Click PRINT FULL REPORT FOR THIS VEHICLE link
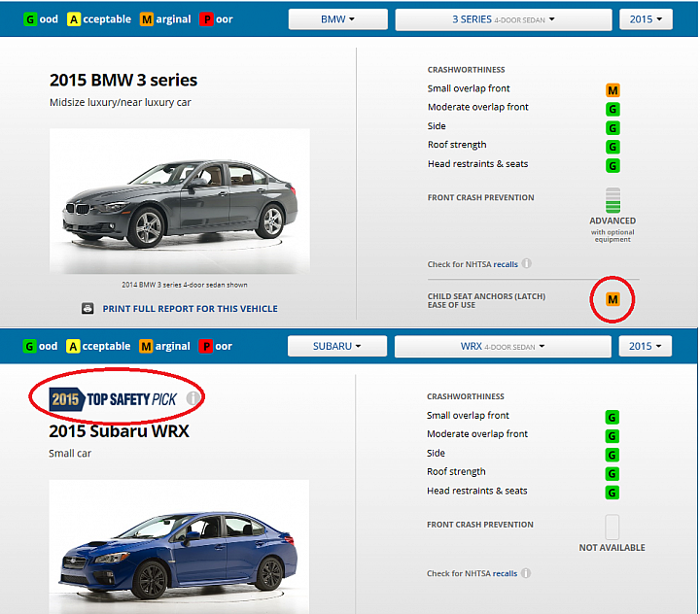Viewport: 700px width, 614px height. point(191,309)
